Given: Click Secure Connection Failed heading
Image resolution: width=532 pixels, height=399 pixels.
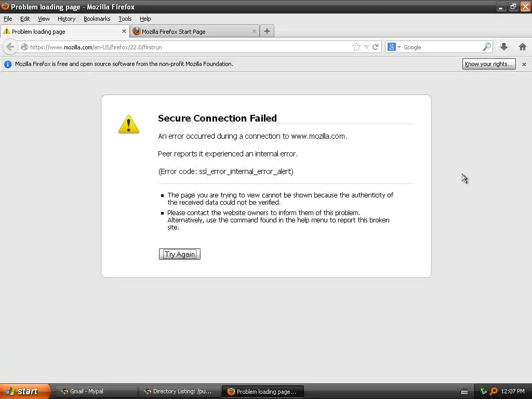Looking at the screenshot, I should [217, 118].
